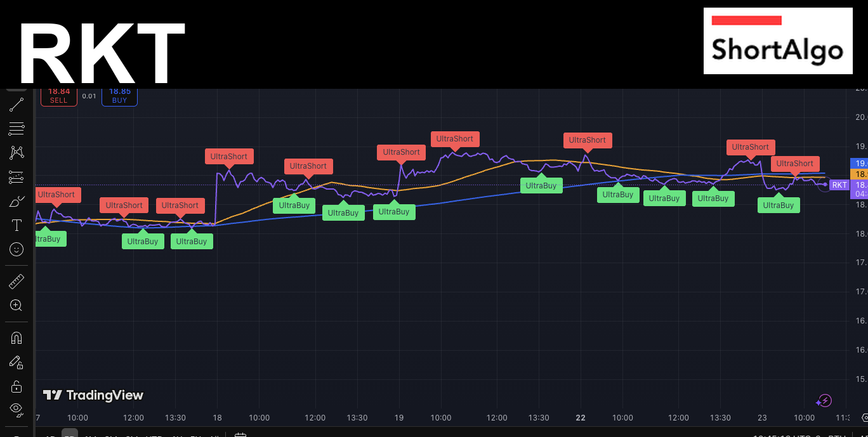
Task: Activate the Zoom In tool
Action: (16, 305)
